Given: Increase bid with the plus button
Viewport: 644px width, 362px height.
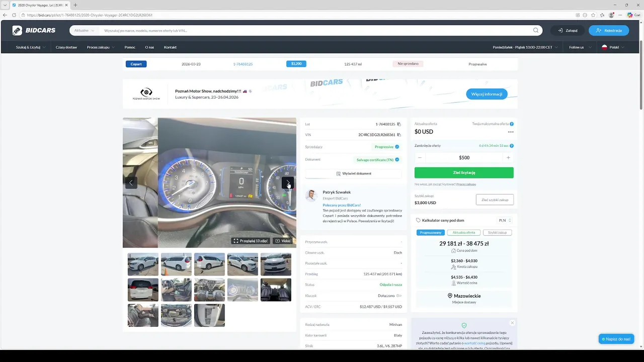Looking at the screenshot, I should coord(508,157).
